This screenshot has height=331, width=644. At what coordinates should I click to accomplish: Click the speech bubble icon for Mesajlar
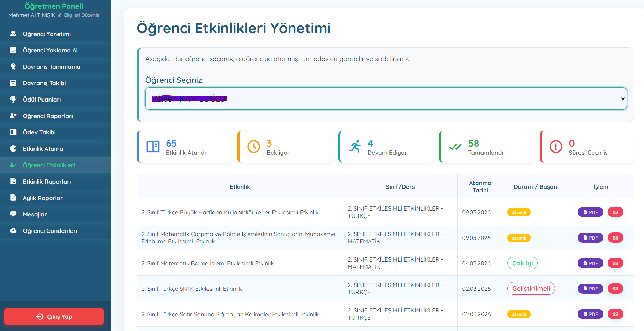[x=13, y=214]
